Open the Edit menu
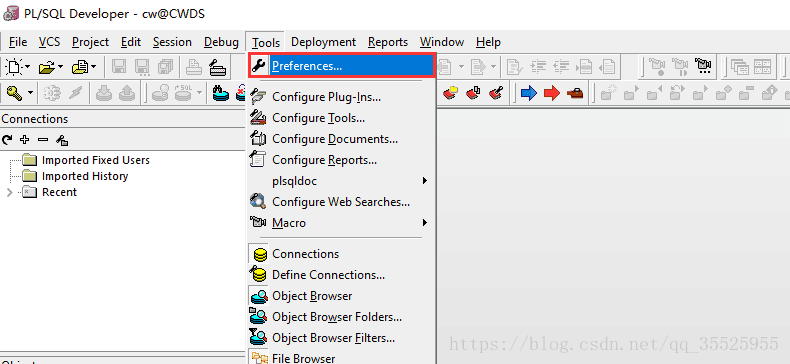This screenshot has height=364, width=790. point(130,42)
